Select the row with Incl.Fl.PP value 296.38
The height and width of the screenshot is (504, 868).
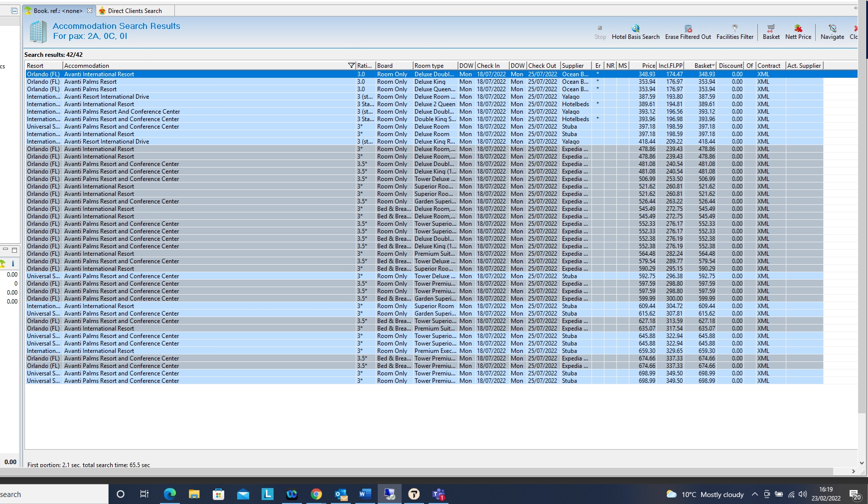tap(425, 276)
